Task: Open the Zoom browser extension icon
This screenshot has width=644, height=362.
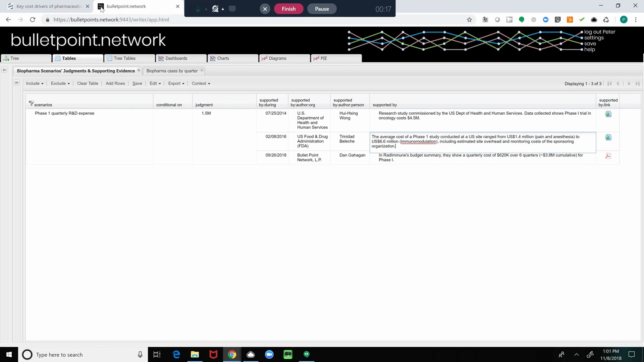Action: pos(545,19)
